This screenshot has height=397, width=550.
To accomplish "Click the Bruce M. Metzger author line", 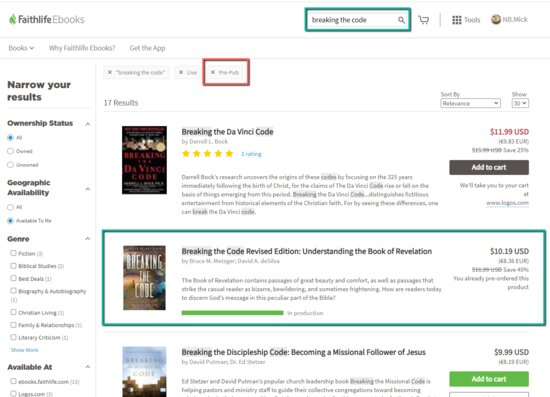I will pyautogui.click(x=230, y=261).
